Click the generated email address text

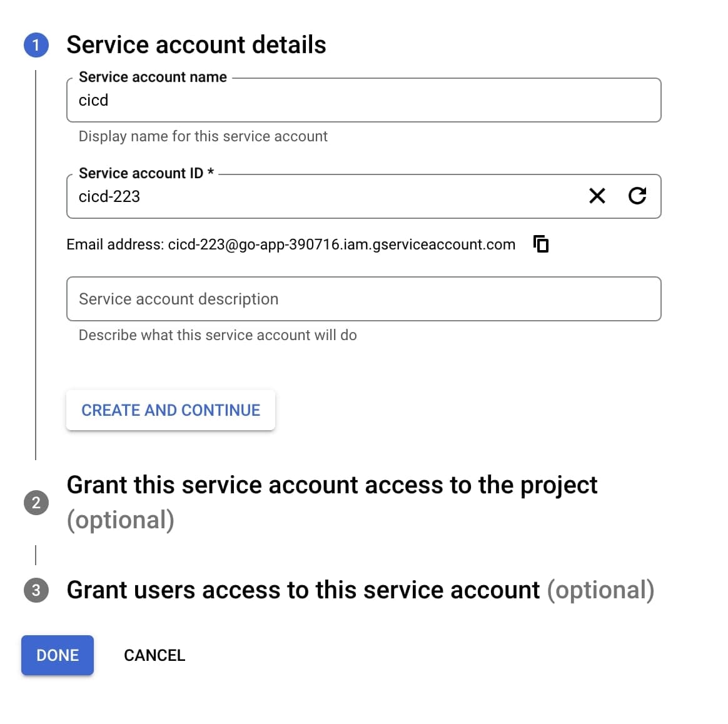[x=341, y=244]
